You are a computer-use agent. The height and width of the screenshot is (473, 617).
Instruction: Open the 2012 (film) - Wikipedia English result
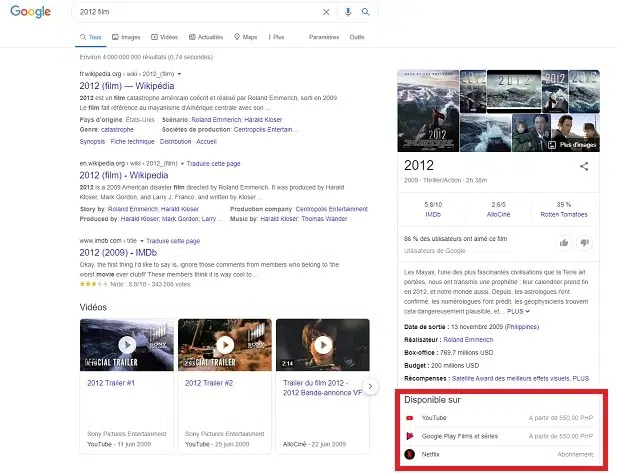124,175
